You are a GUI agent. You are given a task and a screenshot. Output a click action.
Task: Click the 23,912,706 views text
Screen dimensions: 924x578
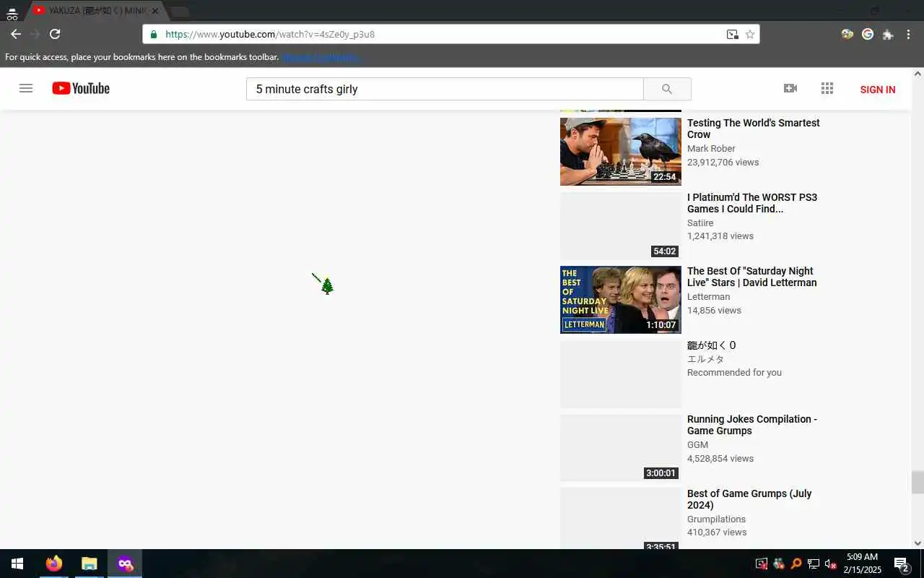coord(723,163)
